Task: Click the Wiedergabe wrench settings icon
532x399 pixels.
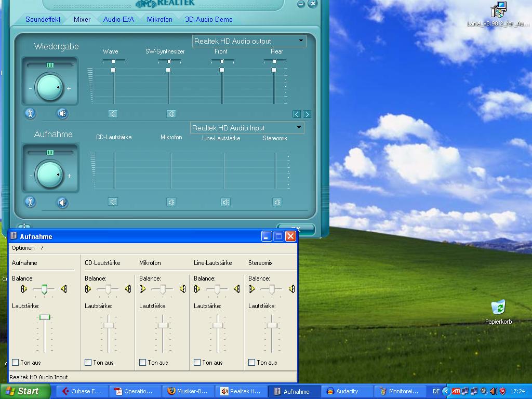Action: 30,113
